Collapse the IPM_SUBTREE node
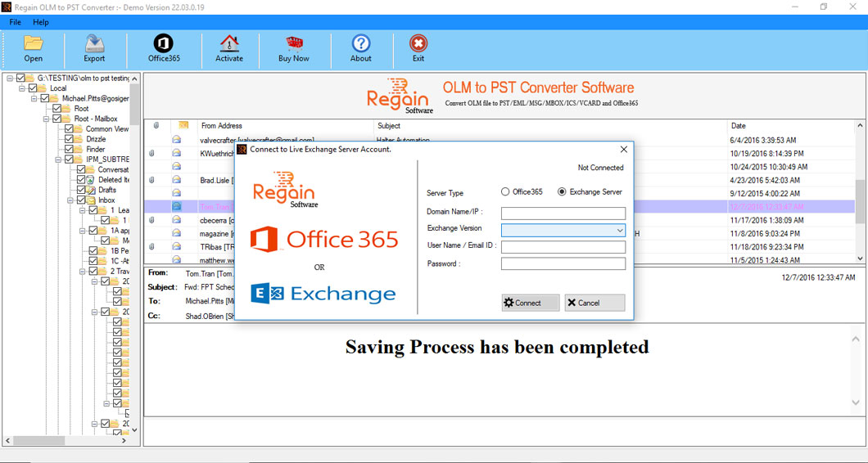This screenshot has height=463, width=868. [58, 160]
